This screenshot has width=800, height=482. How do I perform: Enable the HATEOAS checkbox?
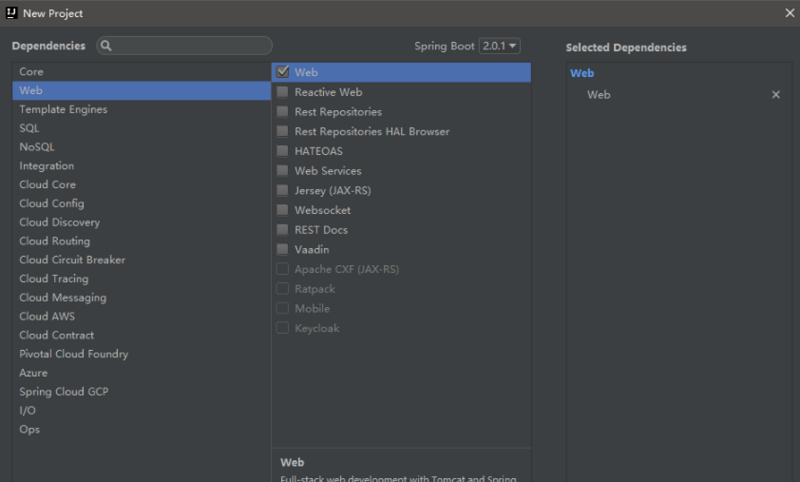click(x=283, y=151)
